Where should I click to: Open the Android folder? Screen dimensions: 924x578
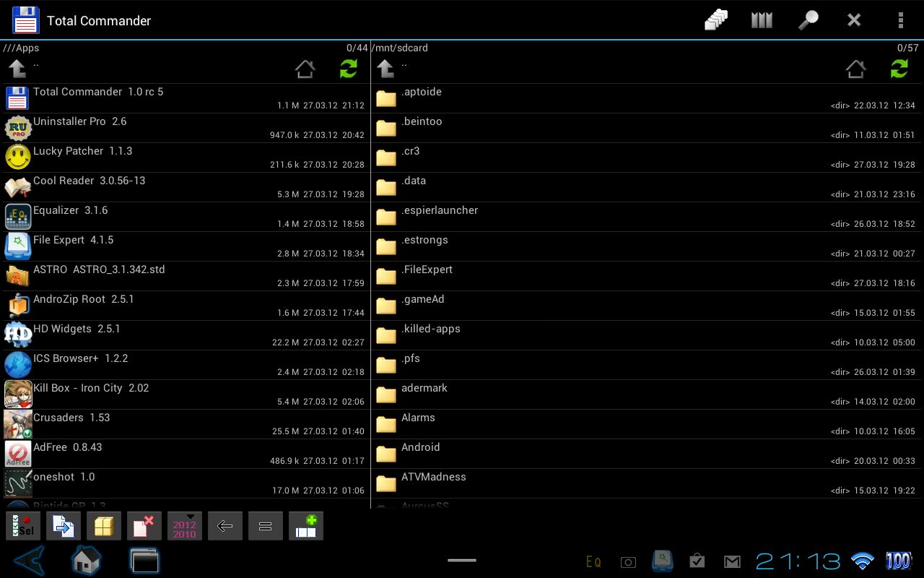[647, 454]
